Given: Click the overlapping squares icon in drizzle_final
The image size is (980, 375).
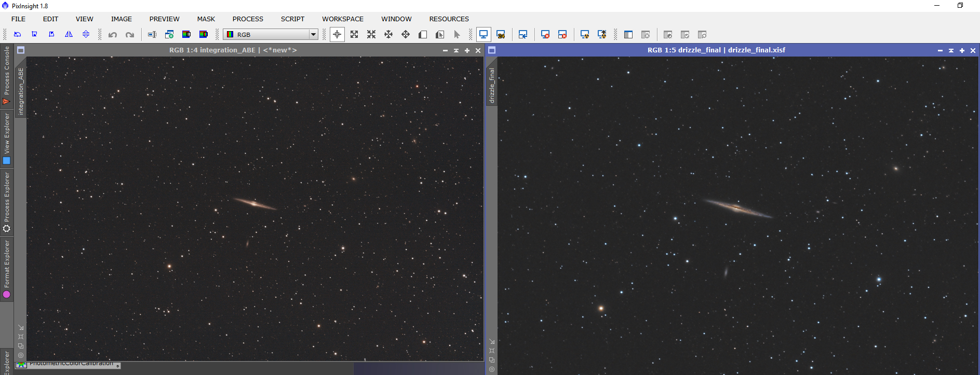Looking at the screenshot, I should pyautogui.click(x=492, y=360).
